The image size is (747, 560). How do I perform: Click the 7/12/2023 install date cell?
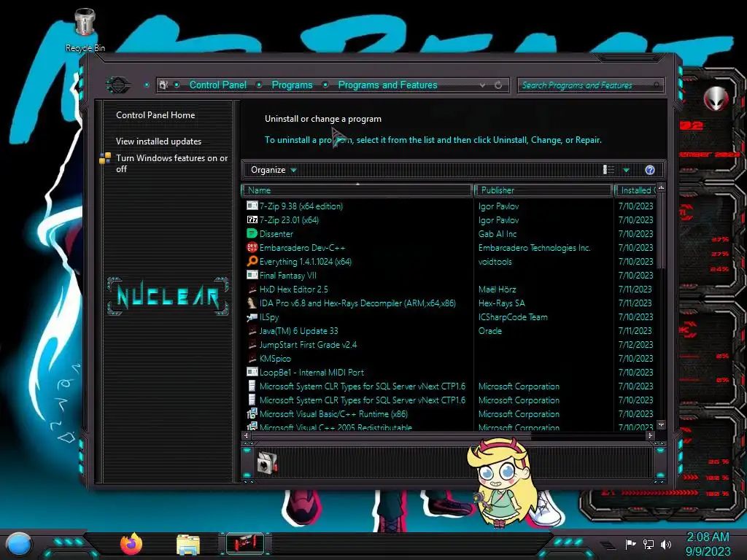pyautogui.click(x=635, y=344)
